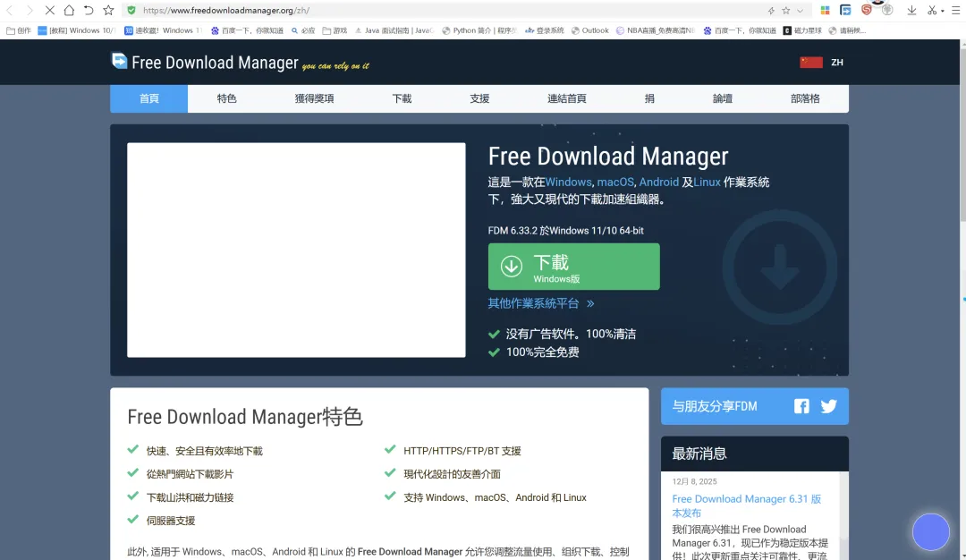
Task: Open the ZH language selector
Action: tap(836, 63)
